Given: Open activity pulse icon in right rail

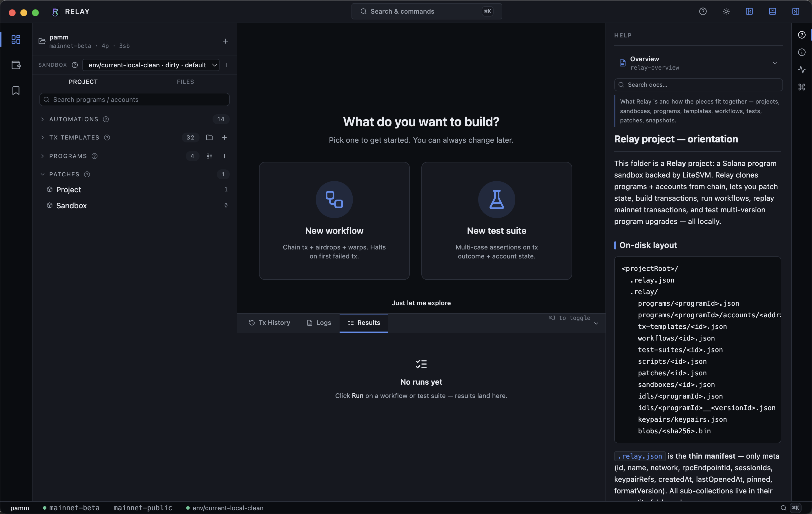Looking at the screenshot, I should coord(802,70).
